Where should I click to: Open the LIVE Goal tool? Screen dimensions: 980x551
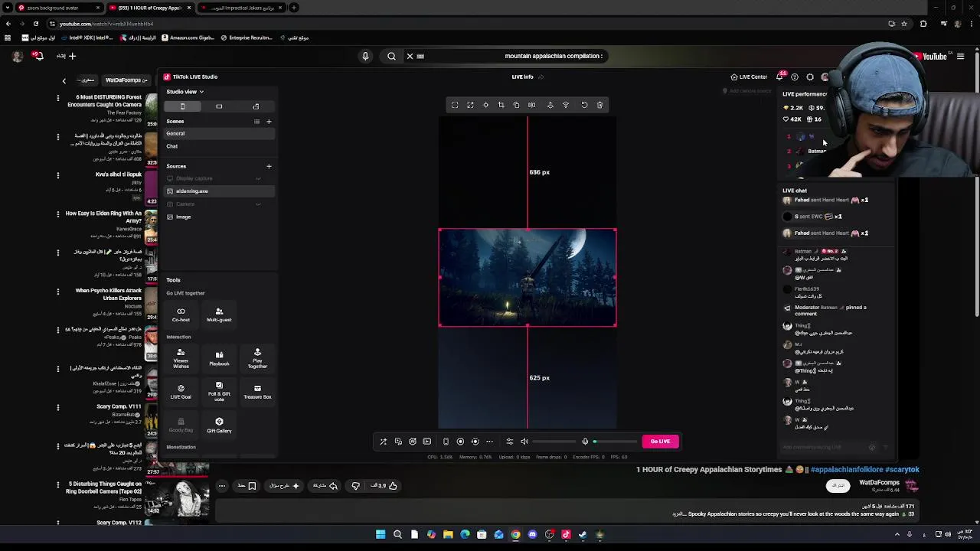coord(181,392)
